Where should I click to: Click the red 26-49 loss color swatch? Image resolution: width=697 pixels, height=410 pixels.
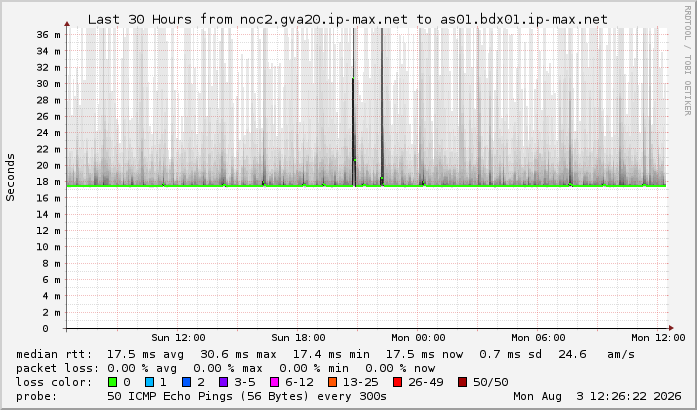pos(397,382)
